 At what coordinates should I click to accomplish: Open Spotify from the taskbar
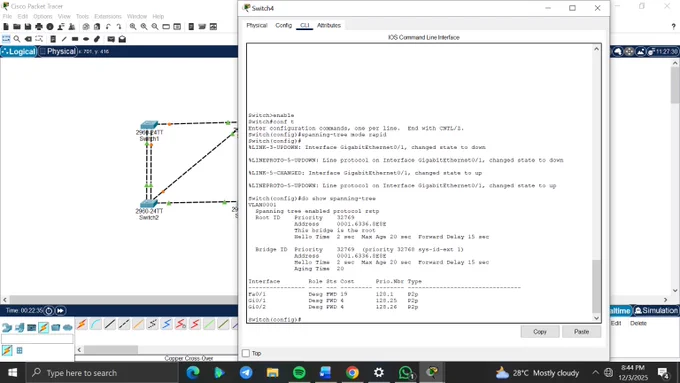pyautogui.click(x=299, y=373)
